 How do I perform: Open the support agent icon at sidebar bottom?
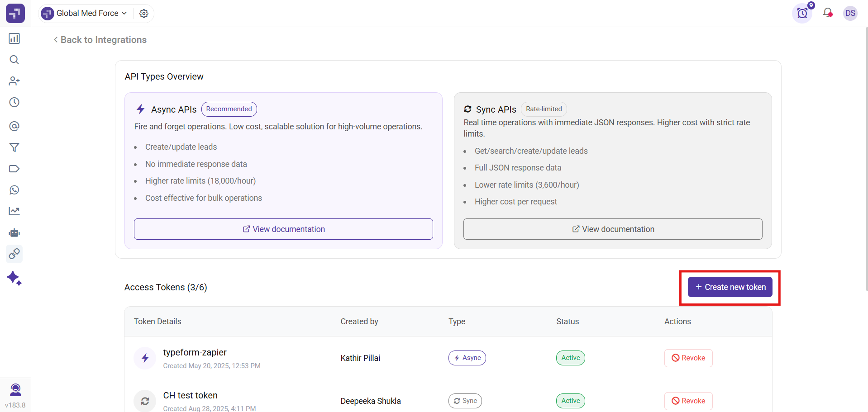(x=15, y=389)
